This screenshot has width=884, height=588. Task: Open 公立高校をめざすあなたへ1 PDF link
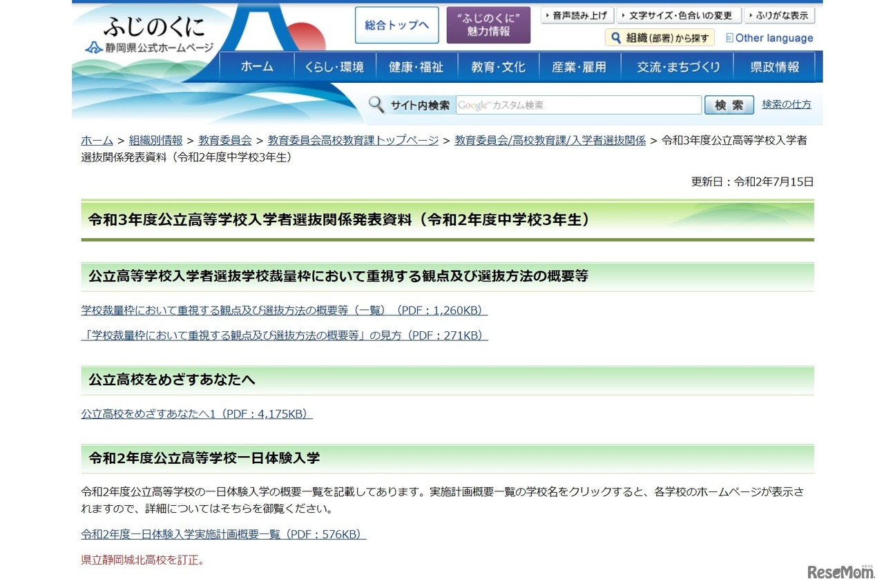coord(197,414)
